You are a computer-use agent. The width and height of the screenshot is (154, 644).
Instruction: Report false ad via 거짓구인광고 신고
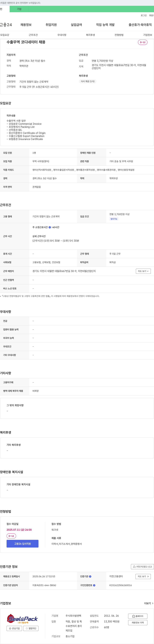coord(142,567)
